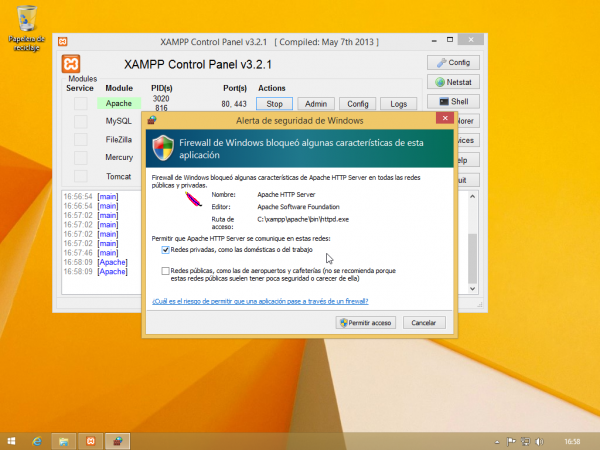Switch to firewall alert taskbar icon
Screen dimensions: 600x450
(118, 441)
